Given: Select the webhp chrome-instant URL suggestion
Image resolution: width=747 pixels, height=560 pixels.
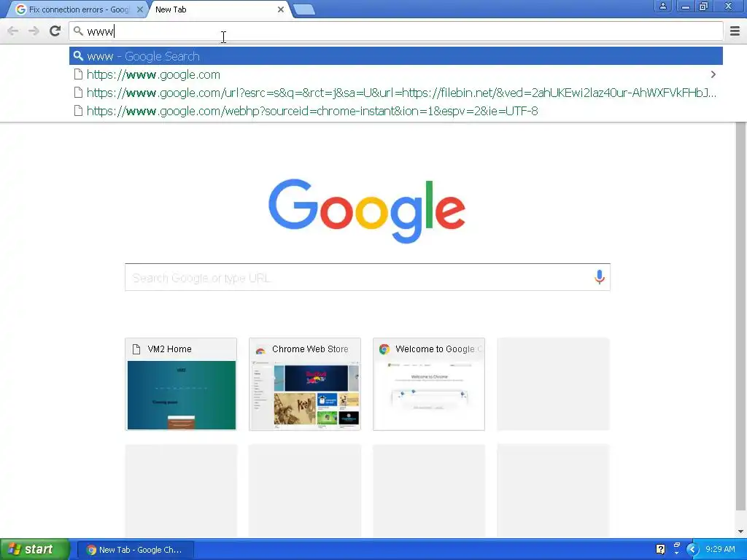Looking at the screenshot, I should 396,111.
